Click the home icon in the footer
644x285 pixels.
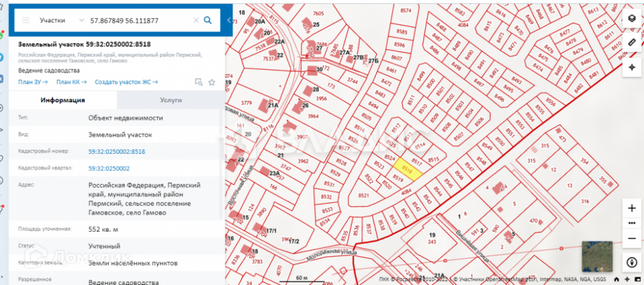click(616, 280)
